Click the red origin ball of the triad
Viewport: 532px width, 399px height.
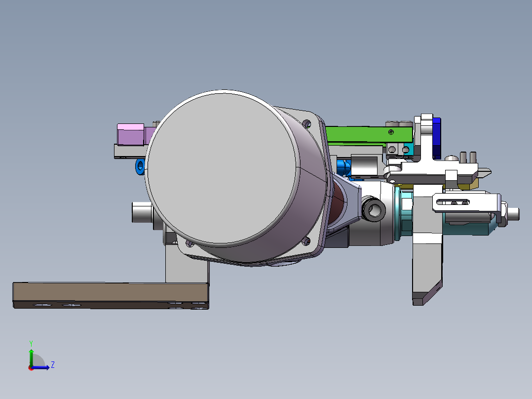click(31, 368)
